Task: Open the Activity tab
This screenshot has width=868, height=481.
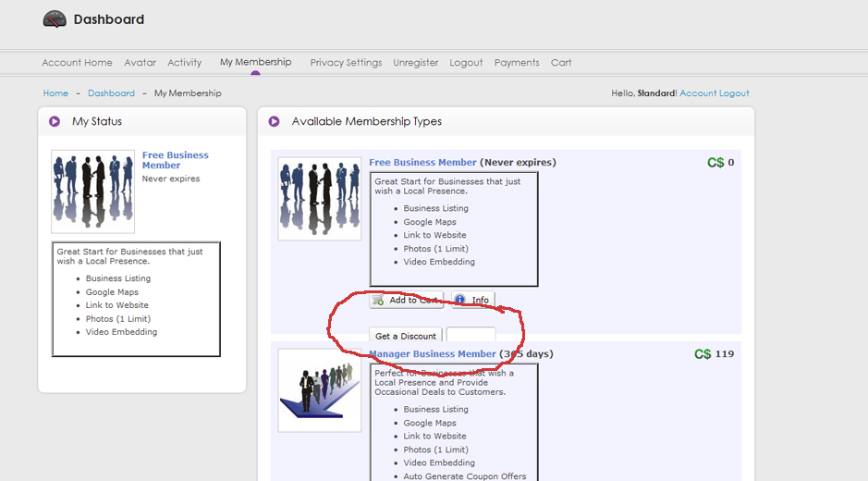Action: click(x=184, y=63)
